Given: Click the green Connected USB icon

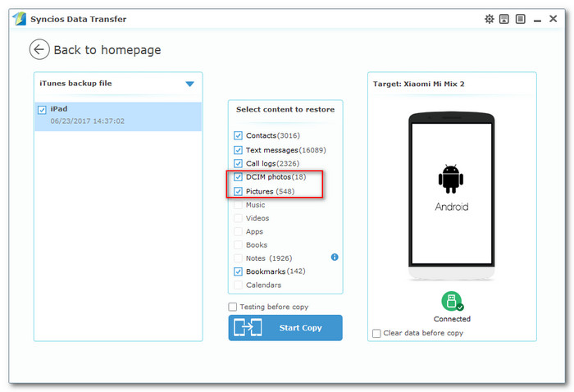Looking at the screenshot, I should click(x=452, y=301).
